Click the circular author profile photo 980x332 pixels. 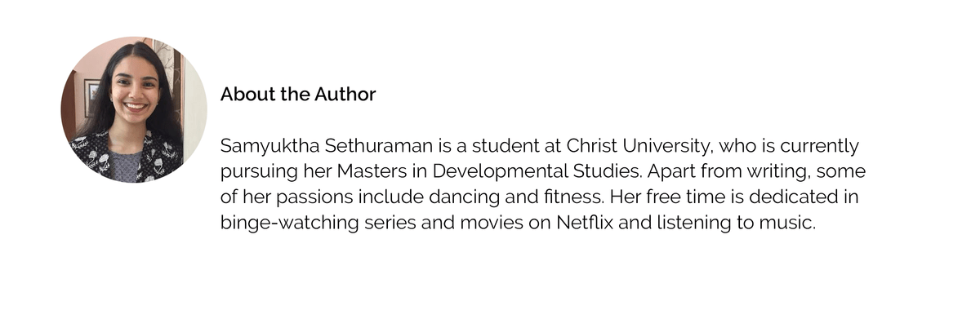(134, 109)
